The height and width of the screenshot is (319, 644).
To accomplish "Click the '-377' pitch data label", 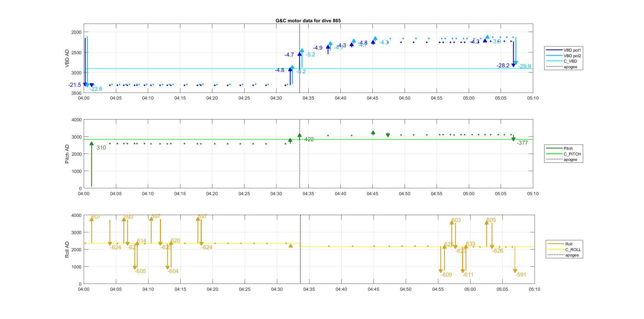I will 522,143.
